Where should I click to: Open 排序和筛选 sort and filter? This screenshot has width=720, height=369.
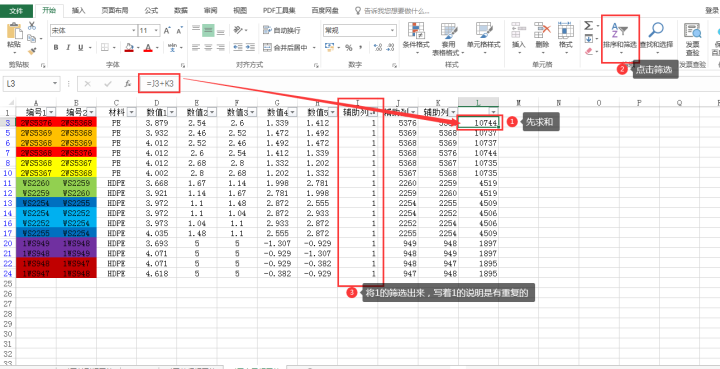click(x=620, y=38)
